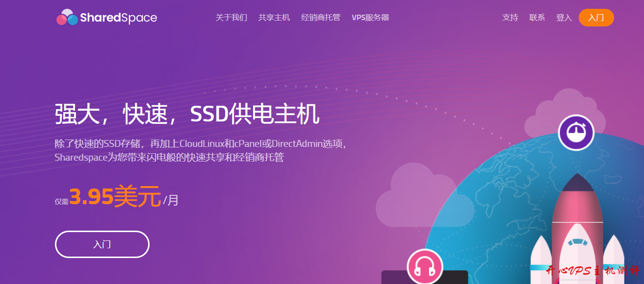The width and height of the screenshot is (644, 284).
Task: Click the SharedSpace brand name text
Action: click(118, 18)
